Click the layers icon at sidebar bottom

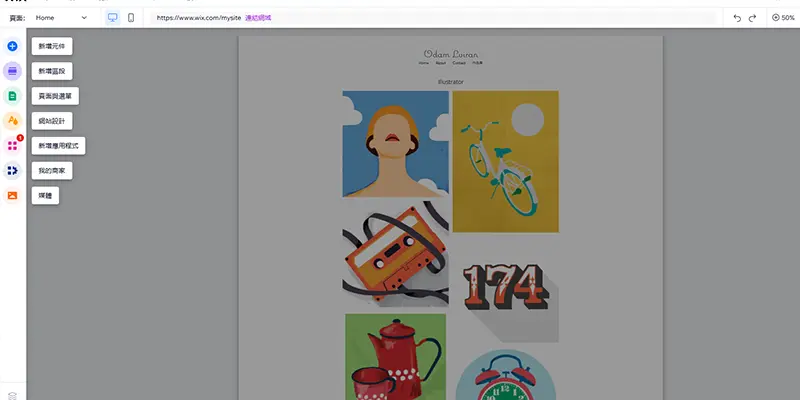(x=13, y=395)
